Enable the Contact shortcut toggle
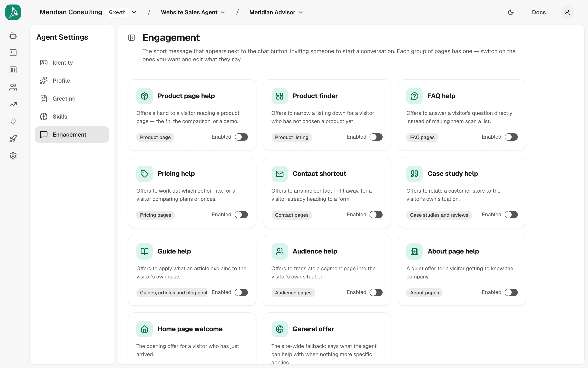The height and width of the screenshot is (368, 588). coord(376,215)
